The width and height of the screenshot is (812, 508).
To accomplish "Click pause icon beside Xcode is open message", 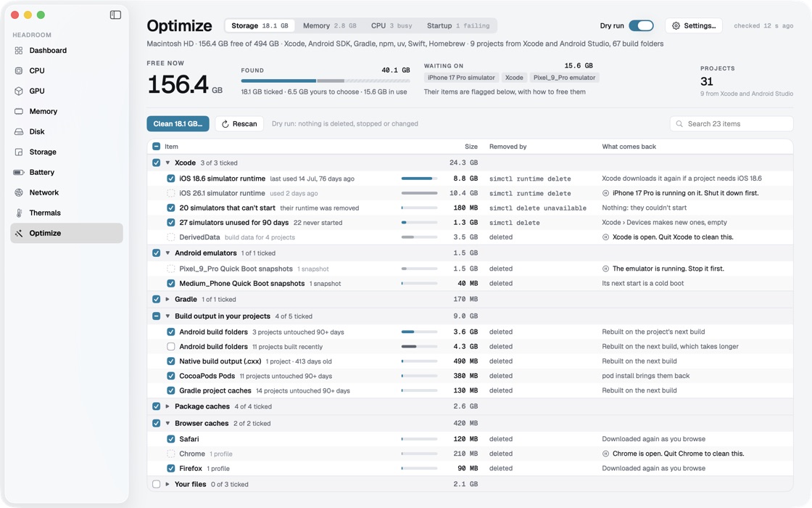I will pos(605,237).
